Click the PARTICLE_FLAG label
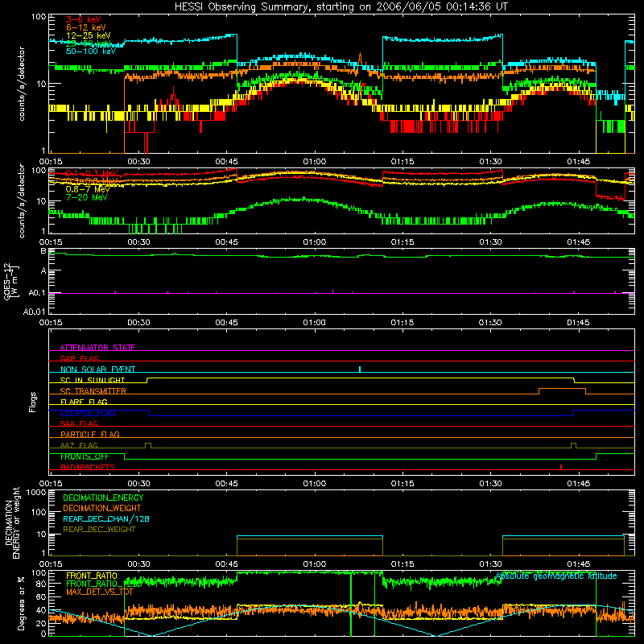The width and height of the screenshot is (644, 644). point(90,434)
